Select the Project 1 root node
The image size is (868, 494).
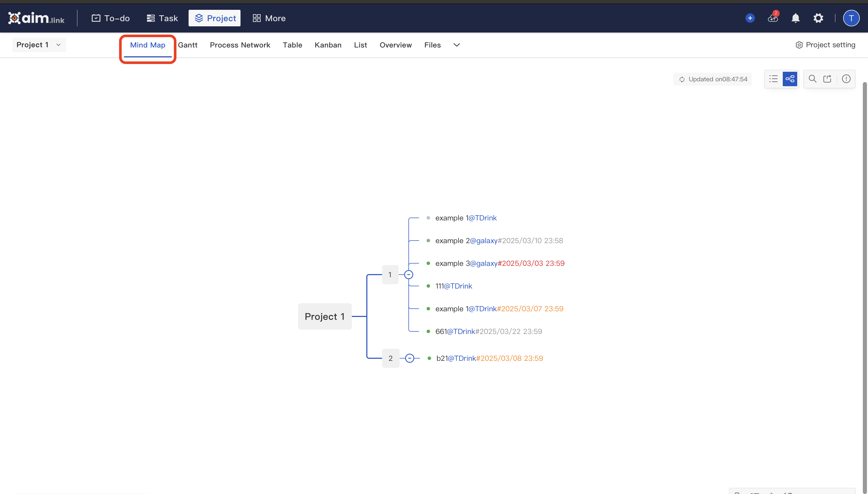pos(324,316)
